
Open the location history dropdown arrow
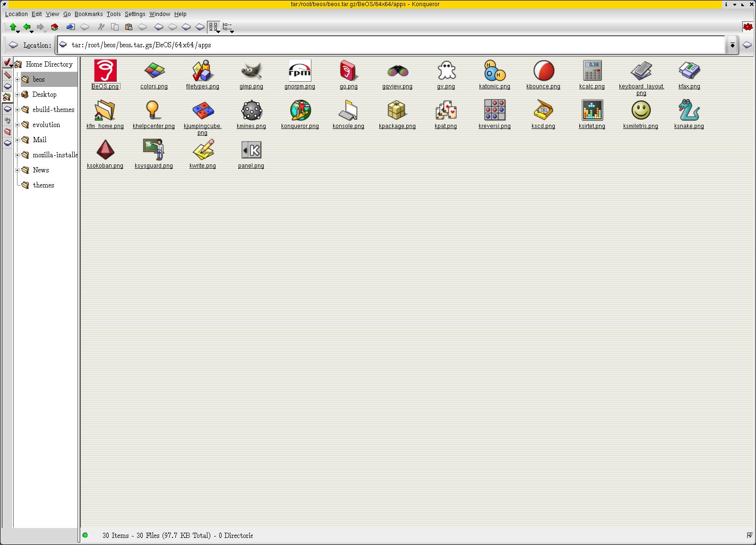point(732,45)
